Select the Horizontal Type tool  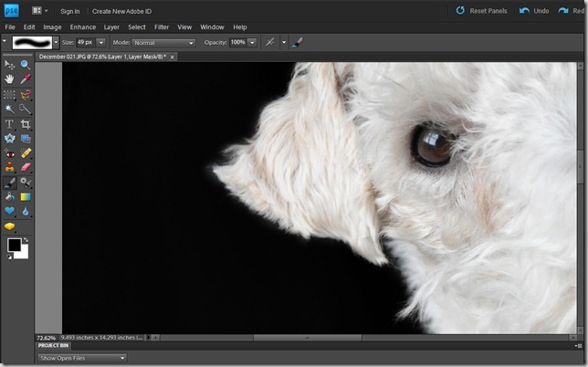(9, 123)
